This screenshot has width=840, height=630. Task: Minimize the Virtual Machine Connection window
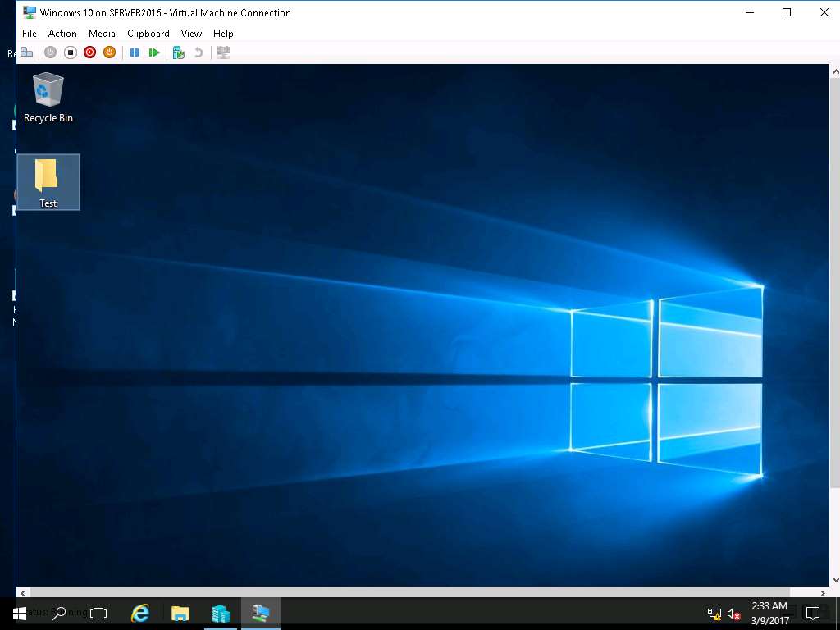coord(750,12)
